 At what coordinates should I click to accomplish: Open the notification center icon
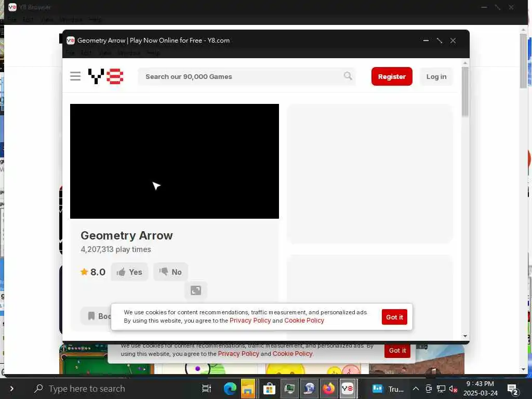pos(512,389)
